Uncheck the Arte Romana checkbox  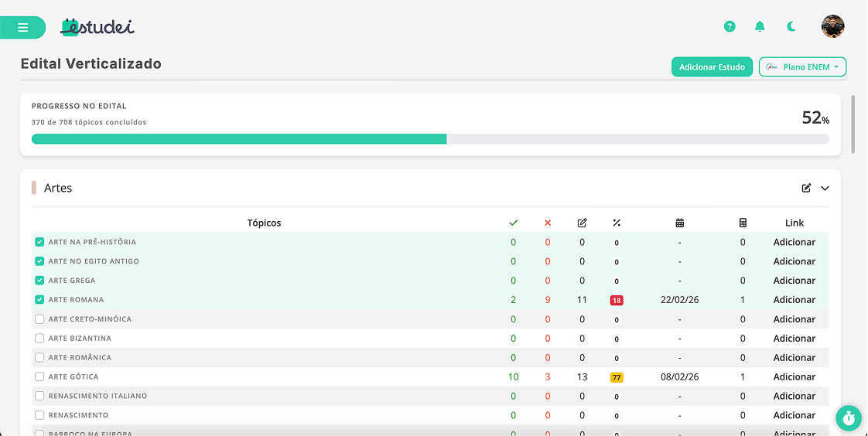39,300
